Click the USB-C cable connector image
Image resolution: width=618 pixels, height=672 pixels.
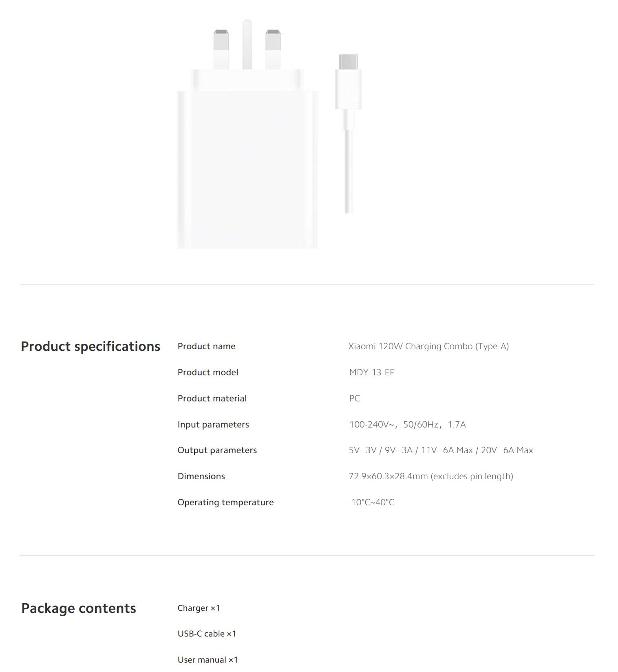[349, 133]
